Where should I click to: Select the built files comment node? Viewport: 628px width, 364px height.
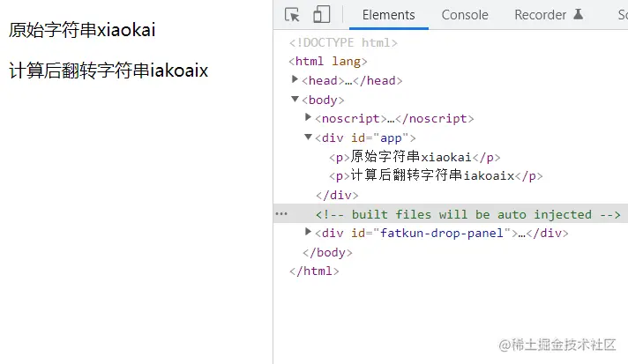(467, 214)
